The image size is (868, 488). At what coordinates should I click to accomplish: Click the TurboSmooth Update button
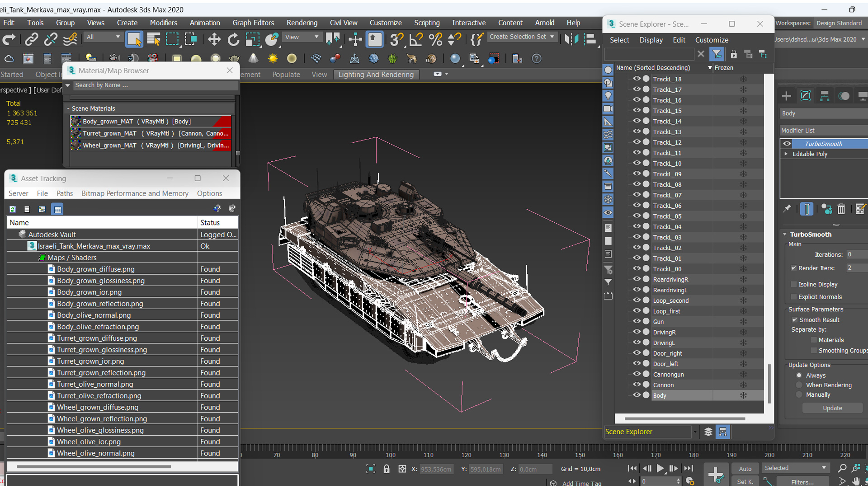pos(832,408)
